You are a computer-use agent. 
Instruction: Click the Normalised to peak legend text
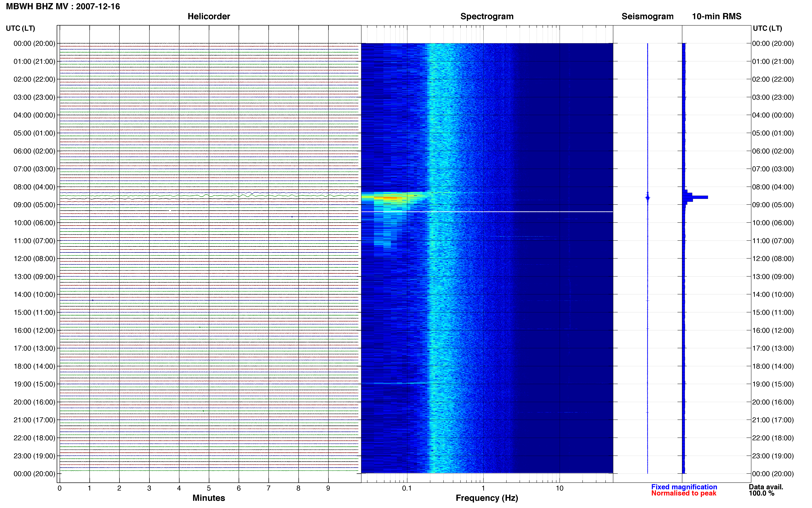pyautogui.click(x=684, y=493)
